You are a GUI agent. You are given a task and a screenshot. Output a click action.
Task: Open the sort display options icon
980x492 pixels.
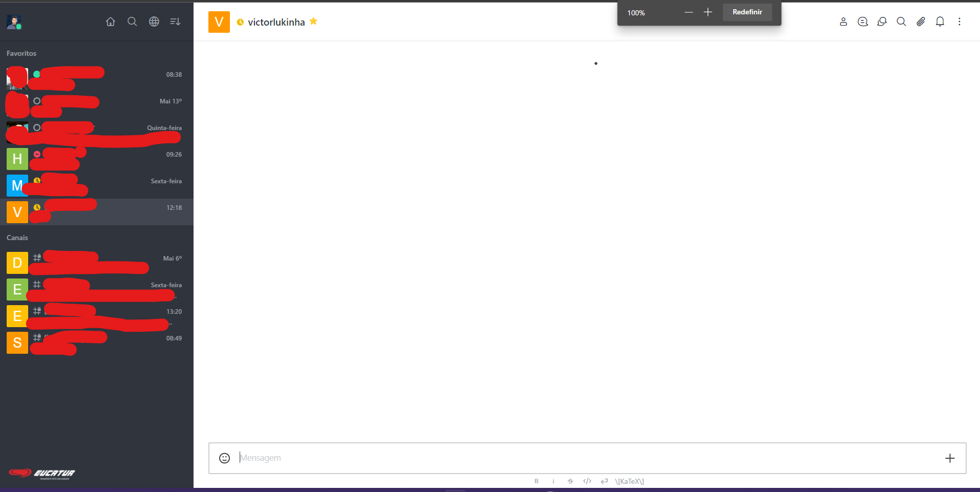(176, 22)
